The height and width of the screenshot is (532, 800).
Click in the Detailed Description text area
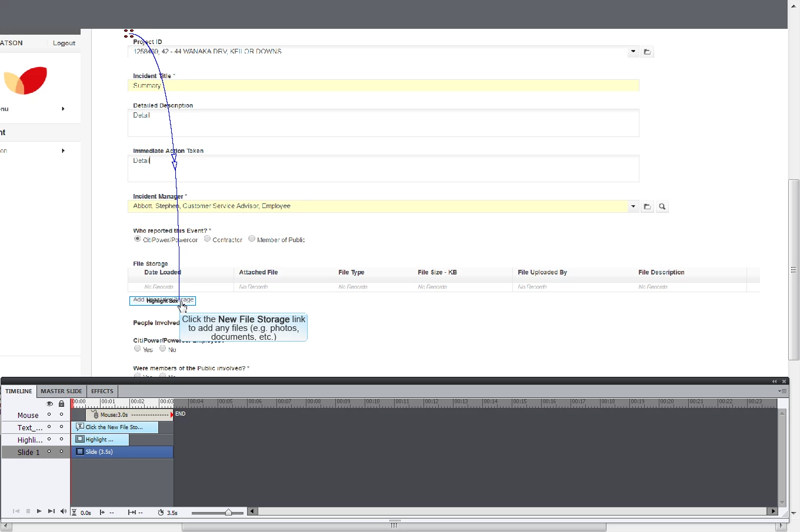[x=384, y=123]
